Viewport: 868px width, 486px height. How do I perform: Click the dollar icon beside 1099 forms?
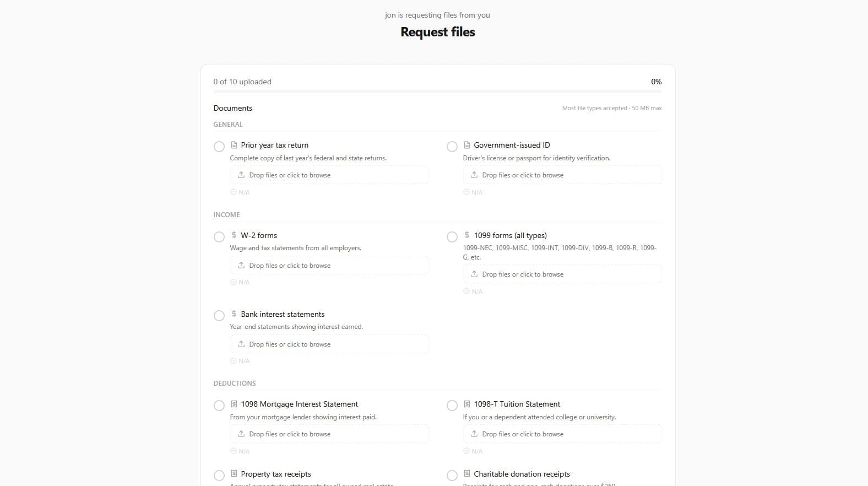click(x=466, y=235)
